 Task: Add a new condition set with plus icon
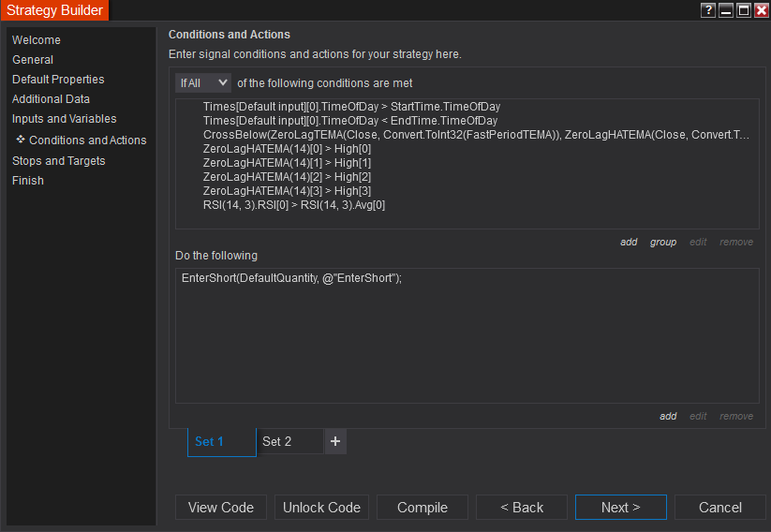[x=335, y=441]
